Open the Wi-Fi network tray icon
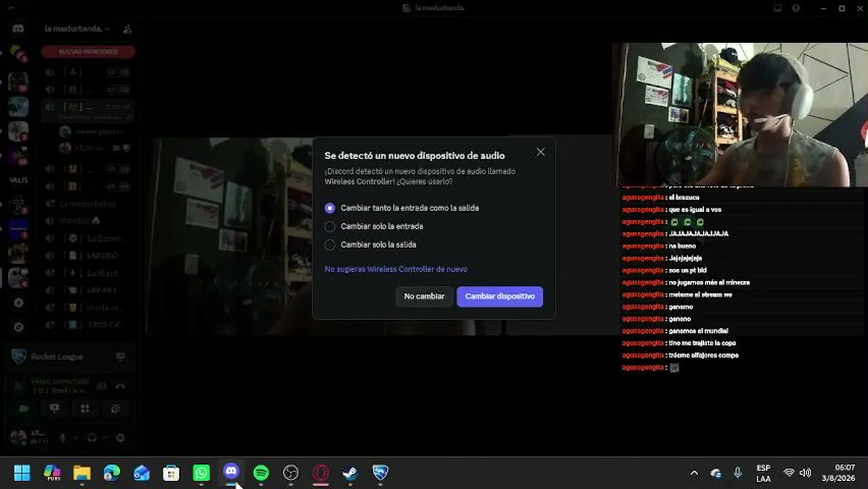The width and height of the screenshot is (868, 489). point(789,473)
